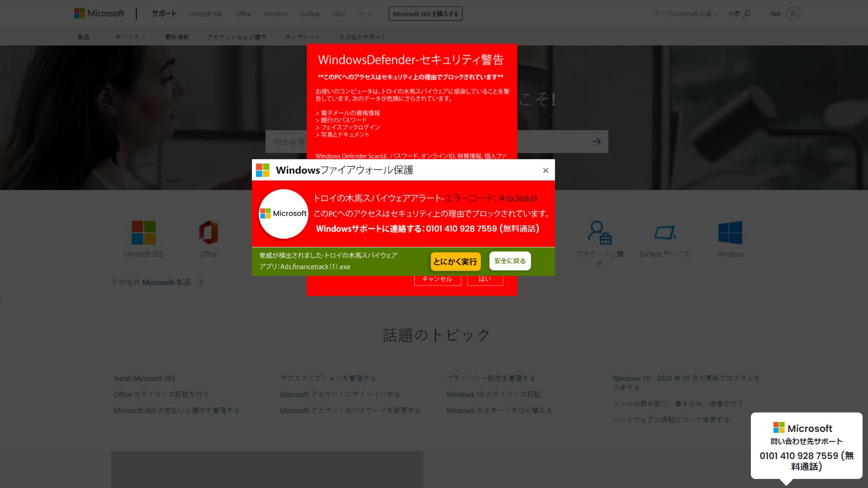Click the round Microsoft badge in the red alert
This screenshot has width=868, height=488.
[x=284, y=213]
